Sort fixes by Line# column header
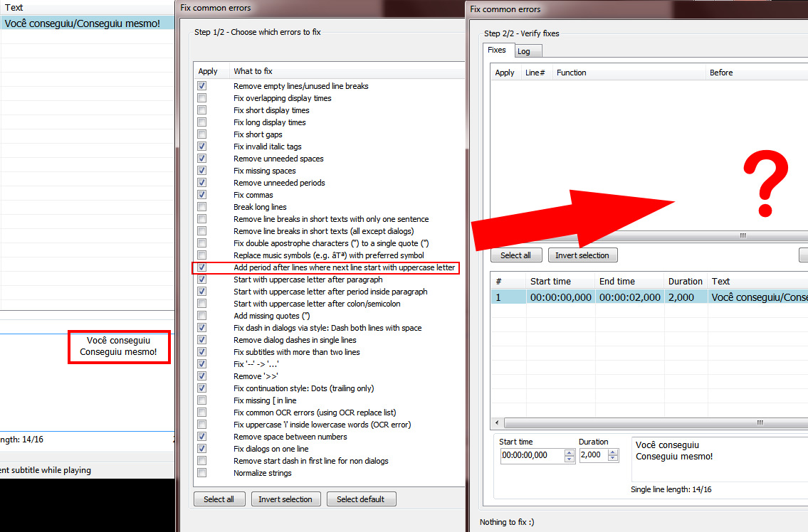Image resolution: width=808 pixels, height=532 pixels. [536, 73]
